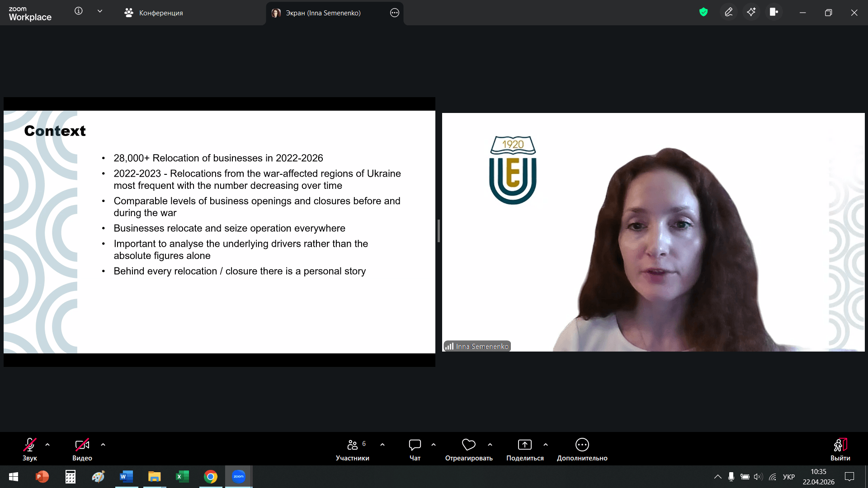Viewport: 868px width, 488px height.
Task: Open the Чат chat panel
Action: pyautogui.click(x=415, y=450)
